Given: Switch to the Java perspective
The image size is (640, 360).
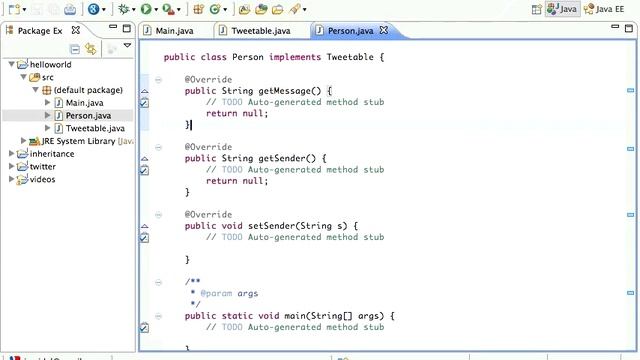Looking at the screenshot, I should 562,9.
